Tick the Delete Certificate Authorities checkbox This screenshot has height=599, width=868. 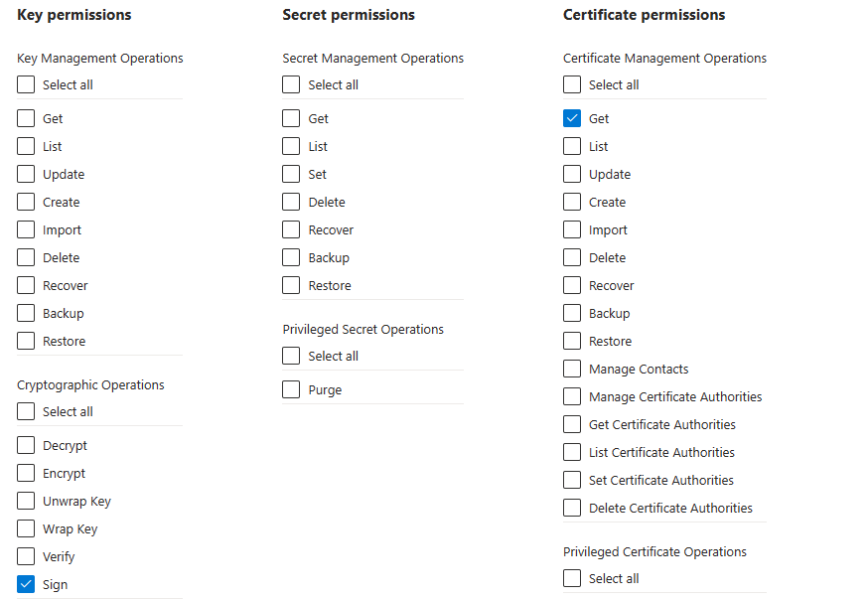coord(572,508)
